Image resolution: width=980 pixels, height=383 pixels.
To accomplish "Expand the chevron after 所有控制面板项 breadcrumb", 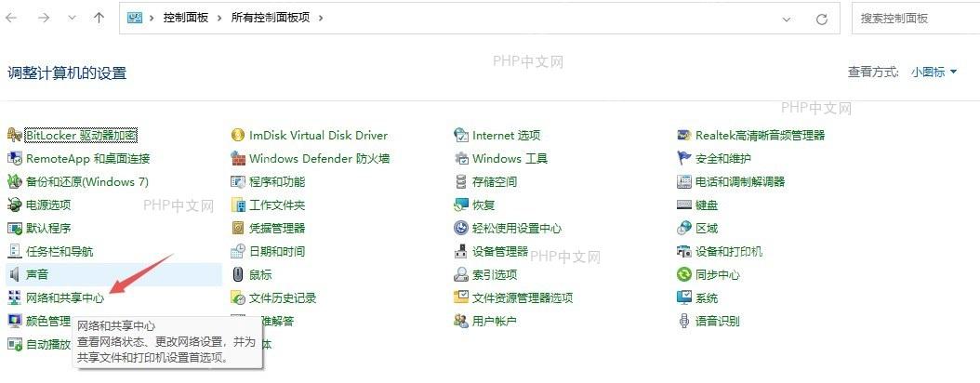I will tap(322, 18).
